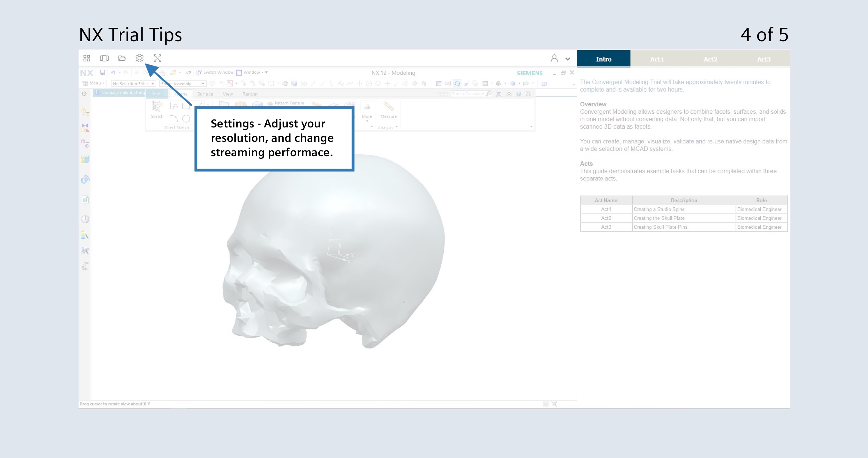Switch to the Surface ribbon tab
This screenshot has height=458, width=868.
(205, 94)
